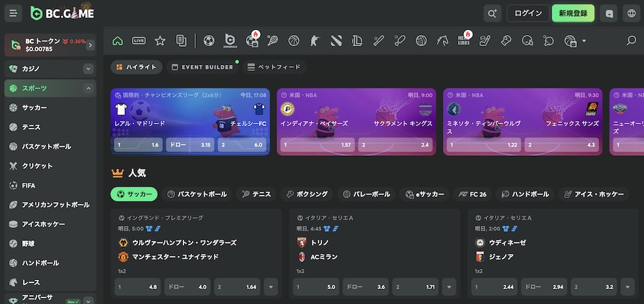
Task: Select ハンドボール popular filter chip
Action: click(525, 194)
